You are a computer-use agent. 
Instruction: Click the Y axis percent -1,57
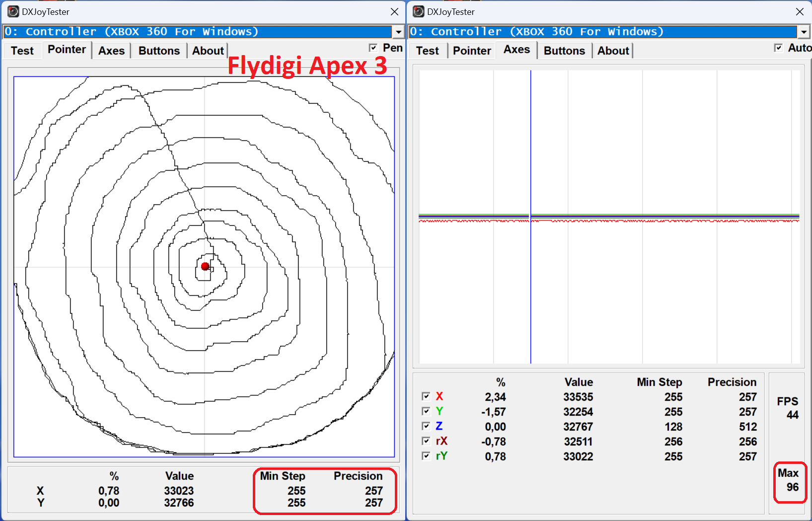[493, 412]
